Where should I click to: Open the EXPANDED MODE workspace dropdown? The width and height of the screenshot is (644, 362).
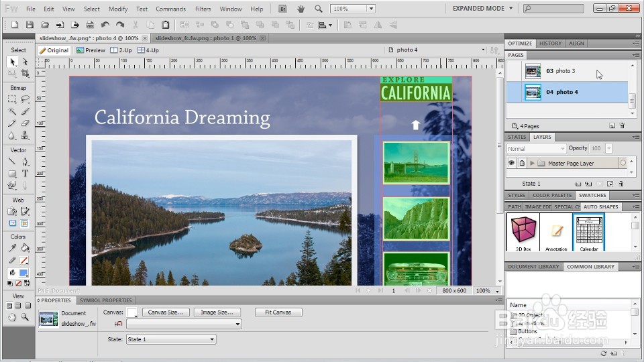coord(482,8)
